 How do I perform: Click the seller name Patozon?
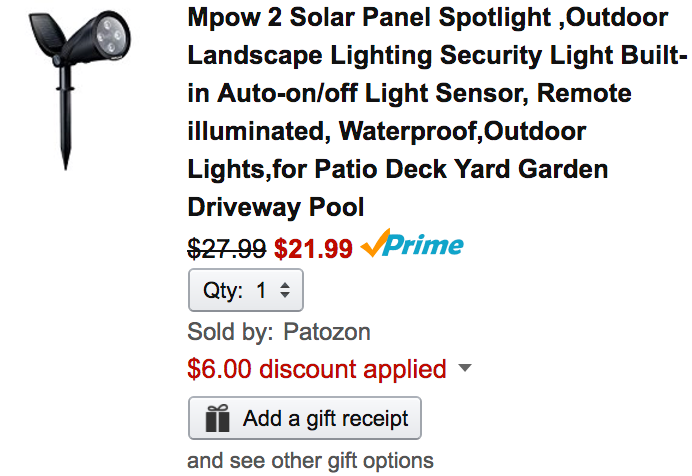tap(325, 331)
